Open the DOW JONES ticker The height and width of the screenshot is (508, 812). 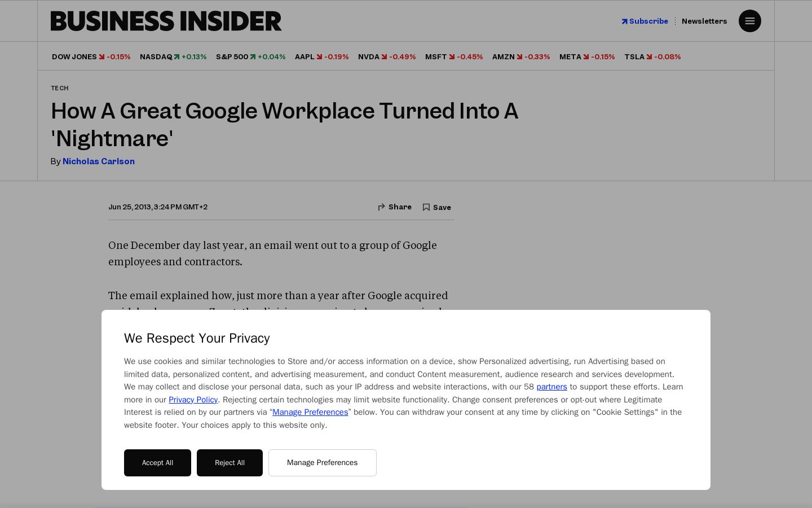91,56
